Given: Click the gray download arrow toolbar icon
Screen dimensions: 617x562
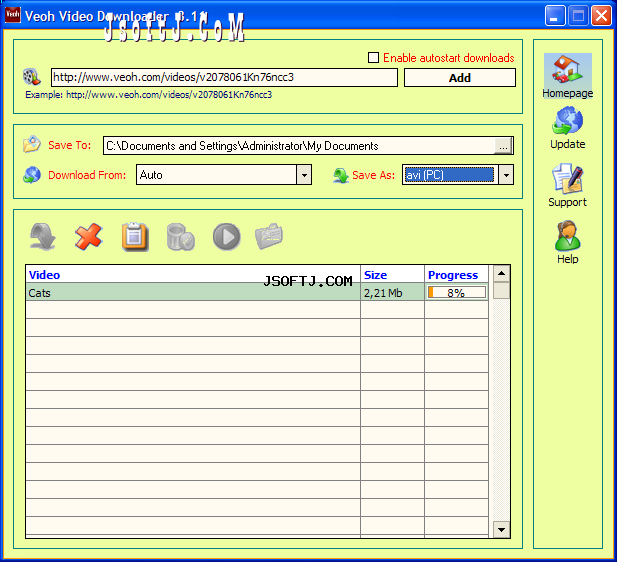Looking at the screenshot, I should pyautogui.click(x=43, y=237).
